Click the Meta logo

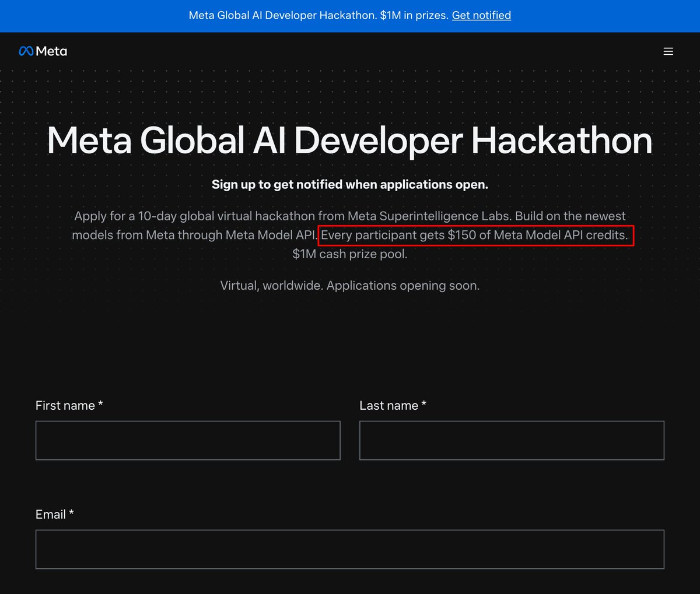pos(43,51)
